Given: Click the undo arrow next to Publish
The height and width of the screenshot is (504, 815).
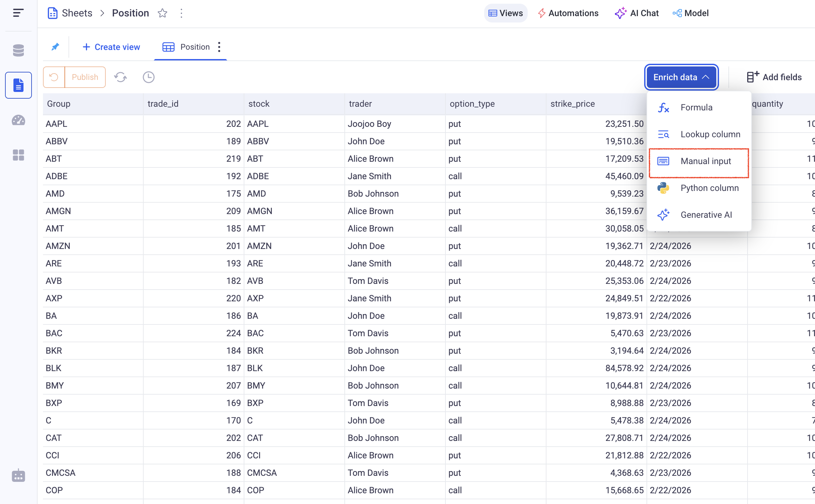Looking at the screenshot, I should (54, 77).
